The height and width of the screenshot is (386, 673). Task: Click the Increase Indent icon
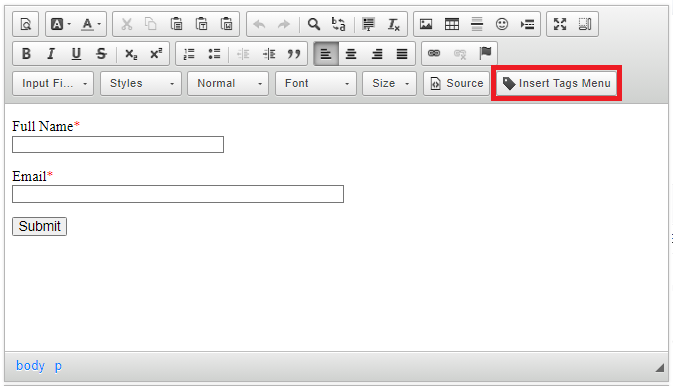click(269, 54)
